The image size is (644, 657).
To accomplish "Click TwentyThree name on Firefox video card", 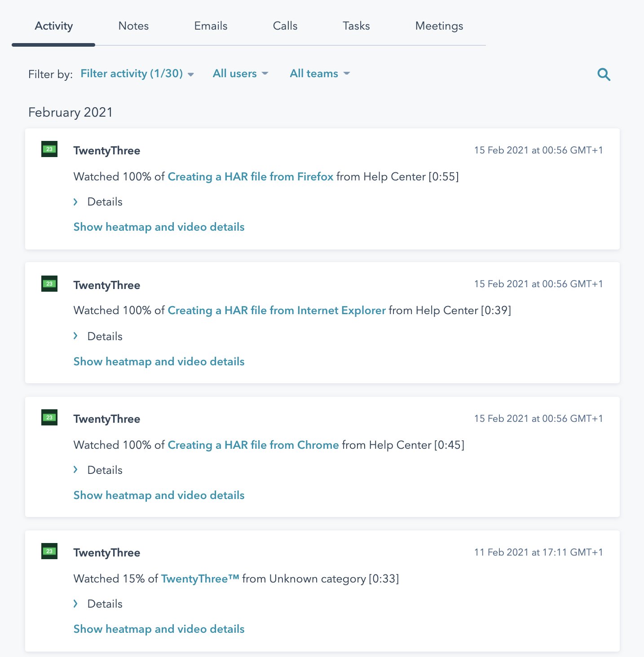I will point(107,151).
